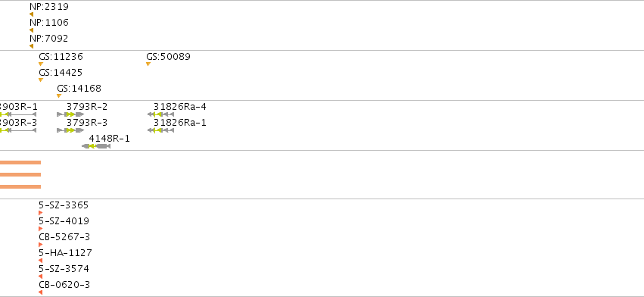This screenshot has width=644, height=297.
Task: Select the bottom orange feature bar
Action: (x=20, y=186)
